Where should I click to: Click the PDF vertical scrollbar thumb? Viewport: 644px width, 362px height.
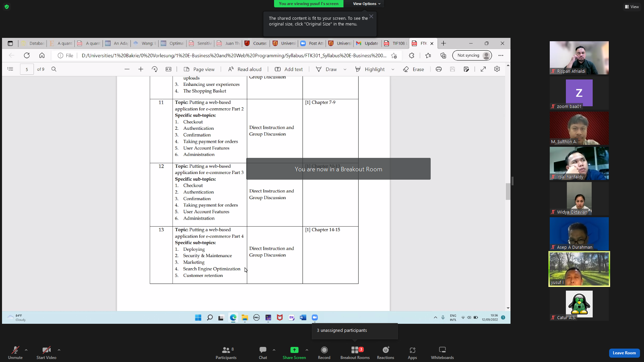coord(508,191)
